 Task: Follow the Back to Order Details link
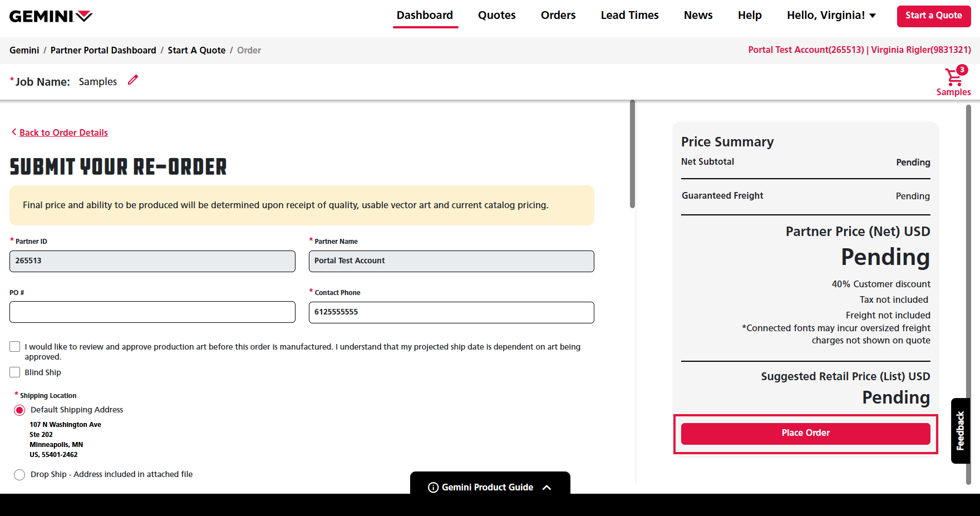click(x=63, y=132)
